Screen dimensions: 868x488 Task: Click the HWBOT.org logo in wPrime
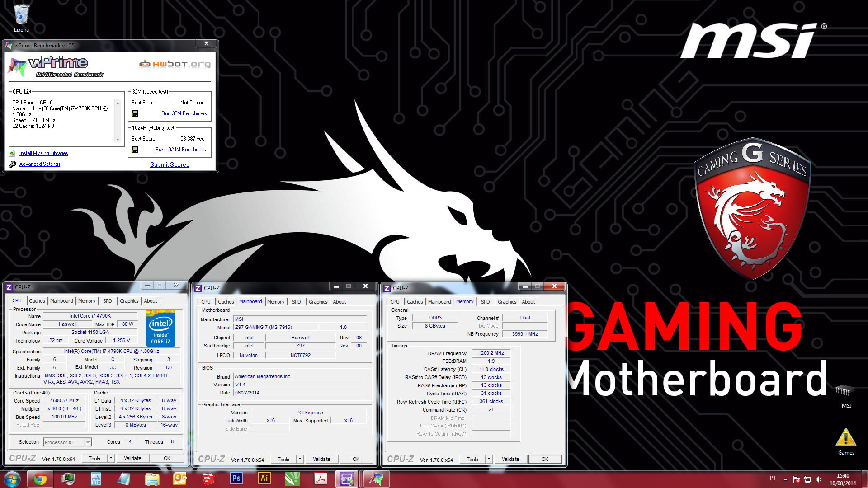tap(175, 64)
